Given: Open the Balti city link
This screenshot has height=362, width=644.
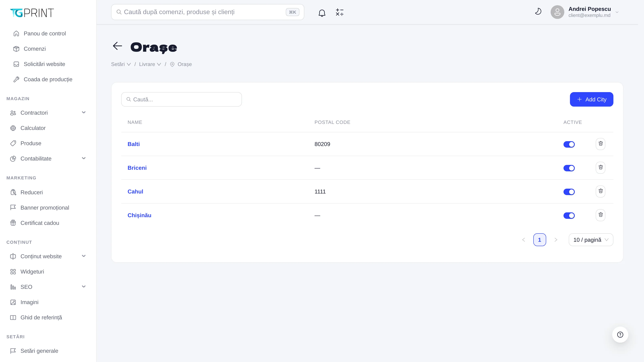Looking at the screenshot, I should pyautogui.click(x=133, y=144).
